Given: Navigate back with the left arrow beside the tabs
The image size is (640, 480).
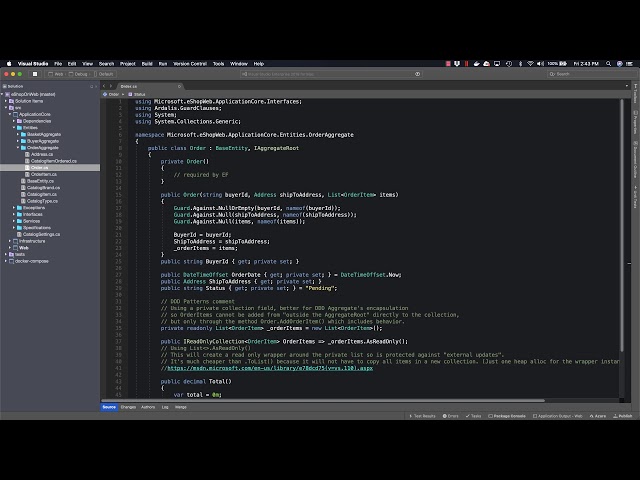Looking at the screenshot, I should (104, 86).
